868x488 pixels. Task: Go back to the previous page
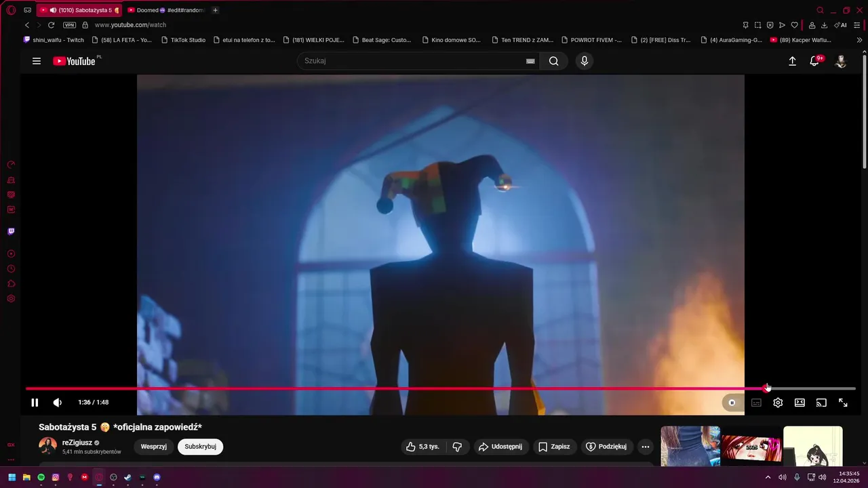coord(27,25)
